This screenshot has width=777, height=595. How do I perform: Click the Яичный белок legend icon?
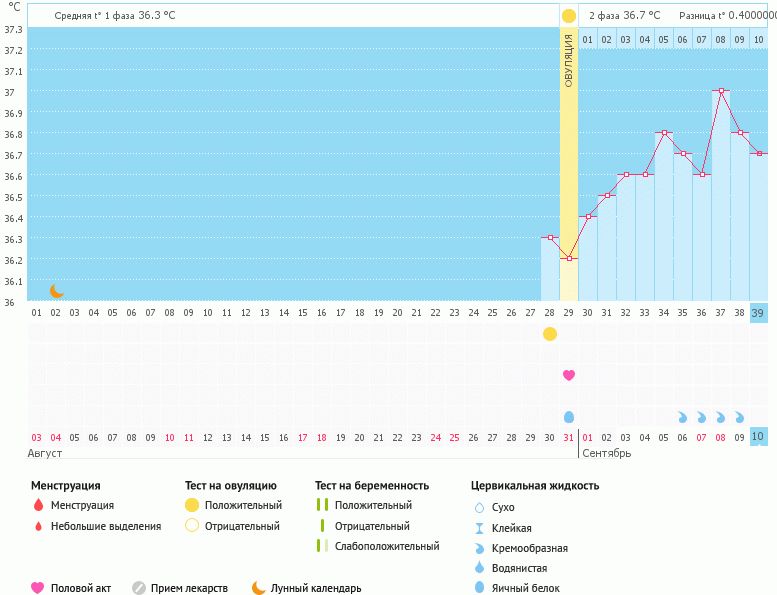pyautogui.click(x=479, y=588)
